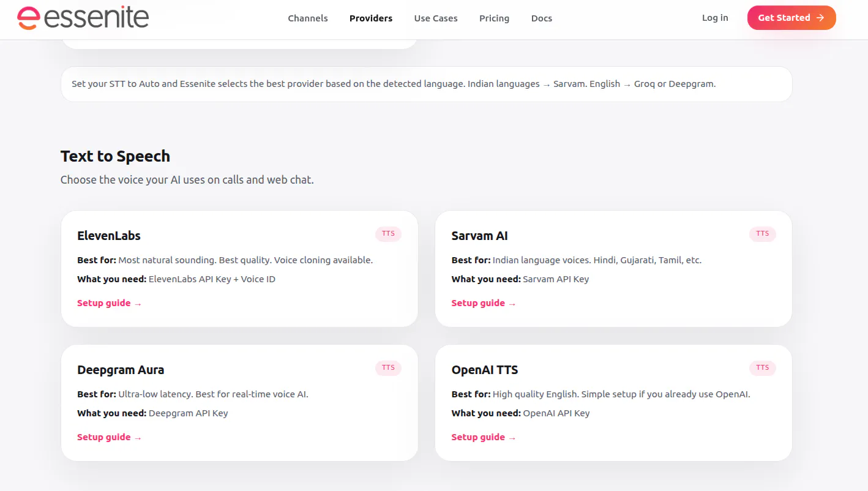
Task: Go to the Use Cases page
Action: coord(436,18)
